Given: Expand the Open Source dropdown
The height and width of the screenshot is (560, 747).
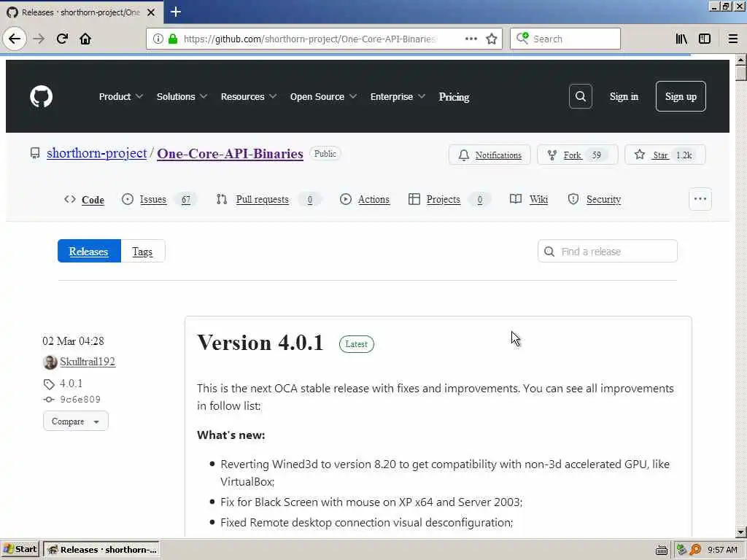Looking at the screenshot, I should 323,97.
